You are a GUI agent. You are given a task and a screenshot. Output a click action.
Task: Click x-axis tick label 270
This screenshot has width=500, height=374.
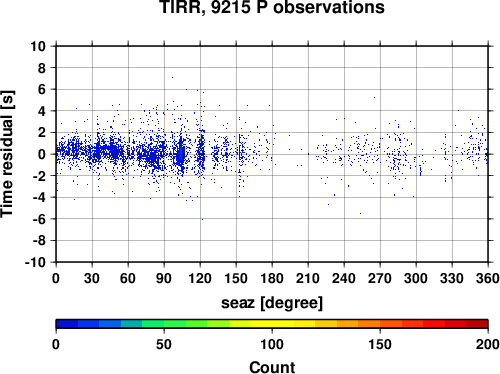click(x=380, y=278)
